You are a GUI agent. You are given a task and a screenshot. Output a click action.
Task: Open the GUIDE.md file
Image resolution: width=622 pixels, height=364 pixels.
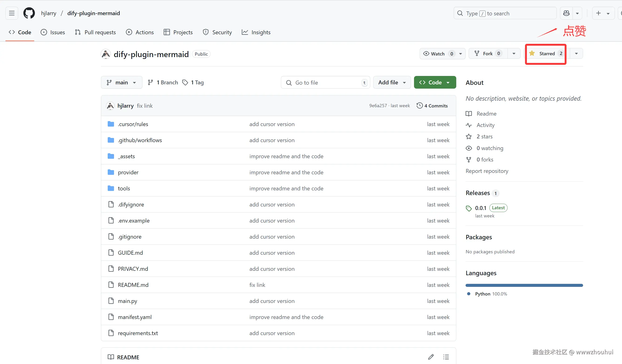[x=130, y=253]
